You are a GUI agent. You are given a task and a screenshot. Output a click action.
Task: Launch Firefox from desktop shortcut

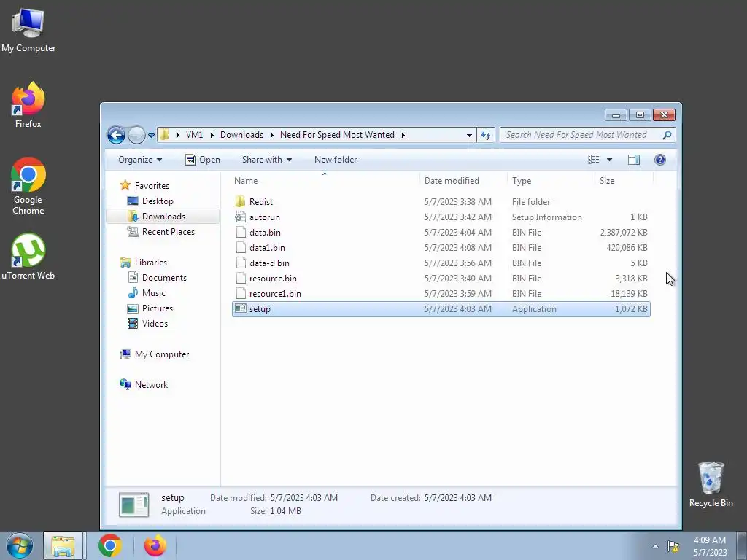click(x=28, y=105)
